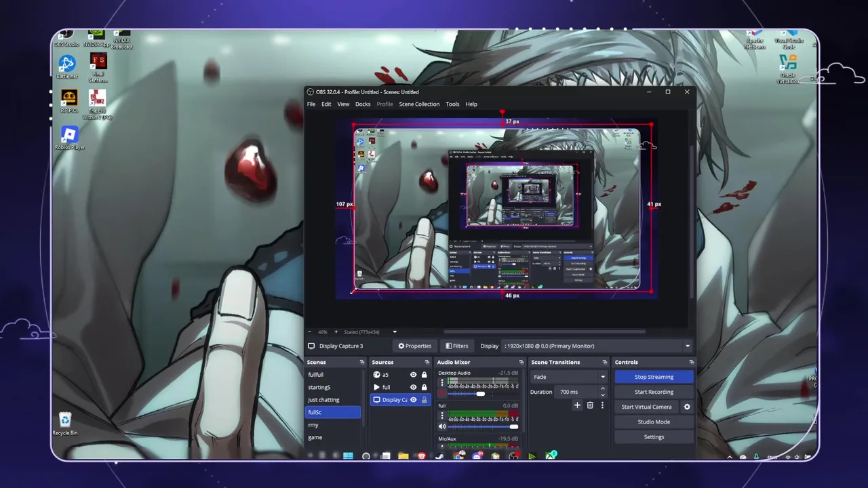
Task: Open the Scene Collection menu
Action: (419, 104)
